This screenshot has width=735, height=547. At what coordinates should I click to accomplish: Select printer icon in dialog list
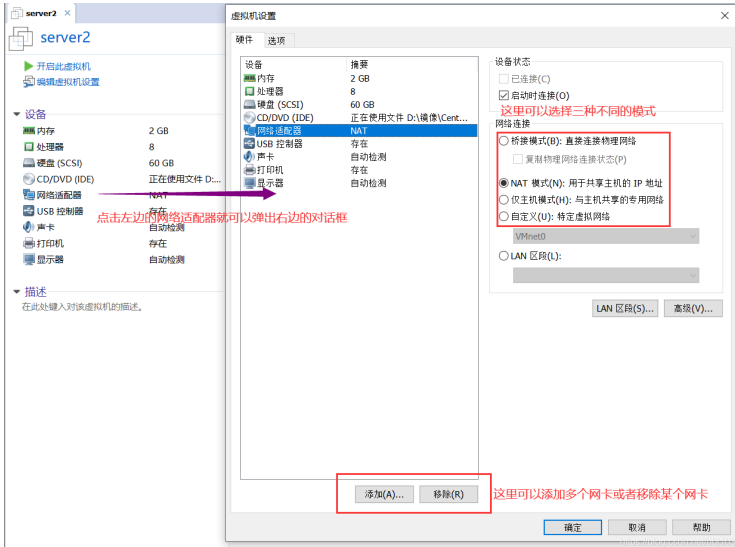(x=249, y=170)
